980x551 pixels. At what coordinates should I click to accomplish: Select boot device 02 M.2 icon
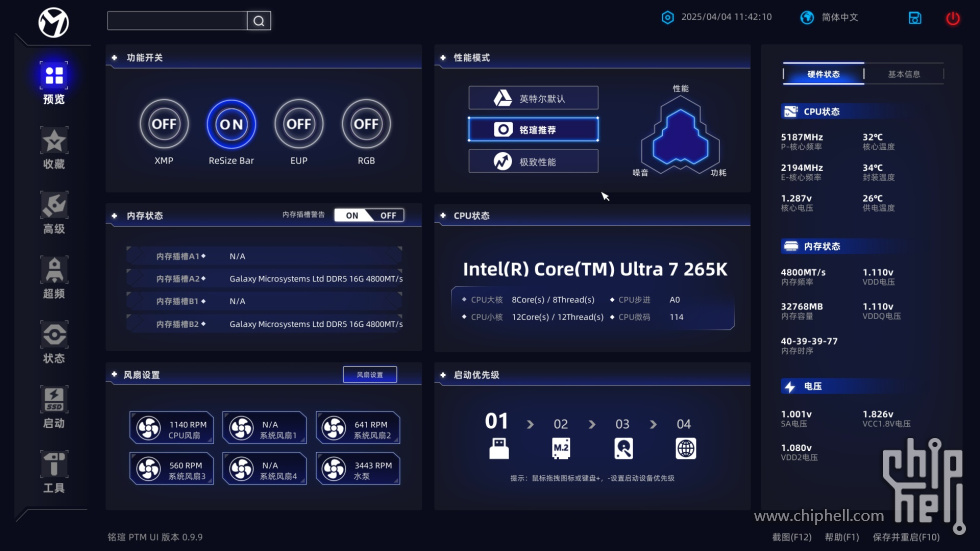(561, 449)
